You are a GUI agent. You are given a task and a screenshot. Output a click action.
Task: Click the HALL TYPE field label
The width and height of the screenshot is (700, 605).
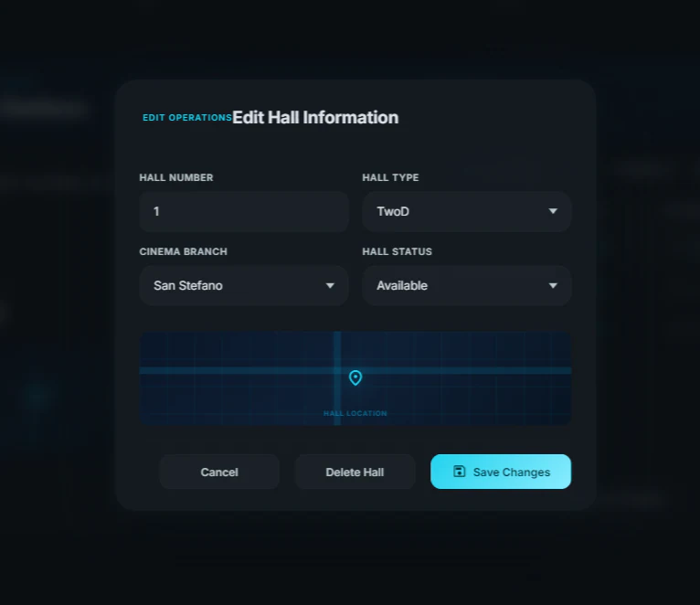click(390, 177)
